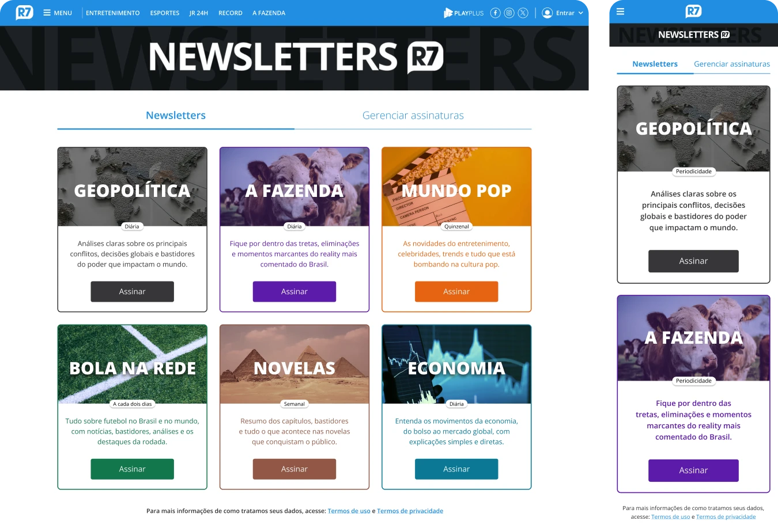Open the PlayPlus logo link
Image resolution: width=778 pixels, height=532 pixels.
(x=463, y=13)
